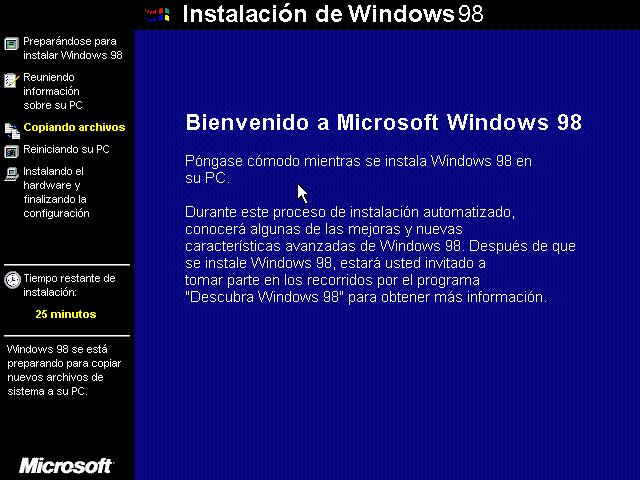Select the Preparándose para instalar Windows 98 step

click(x=73, y=48)
